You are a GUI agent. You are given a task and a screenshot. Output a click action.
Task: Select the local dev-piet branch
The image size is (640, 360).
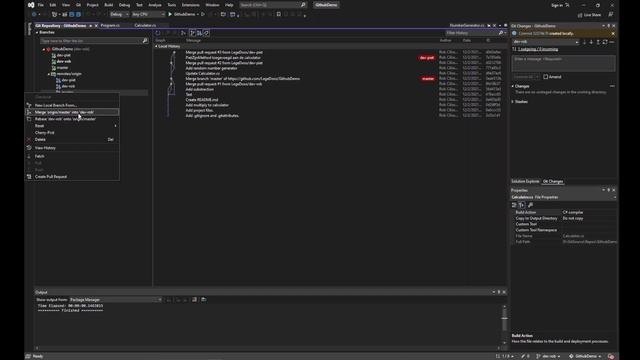pyautogui.click(x=64, y=55)
